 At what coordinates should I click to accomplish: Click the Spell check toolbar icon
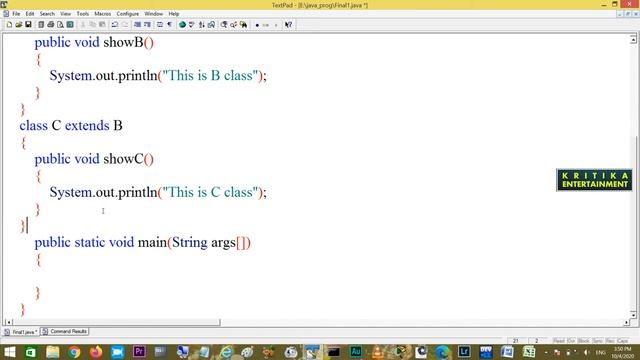click(191, 25)
